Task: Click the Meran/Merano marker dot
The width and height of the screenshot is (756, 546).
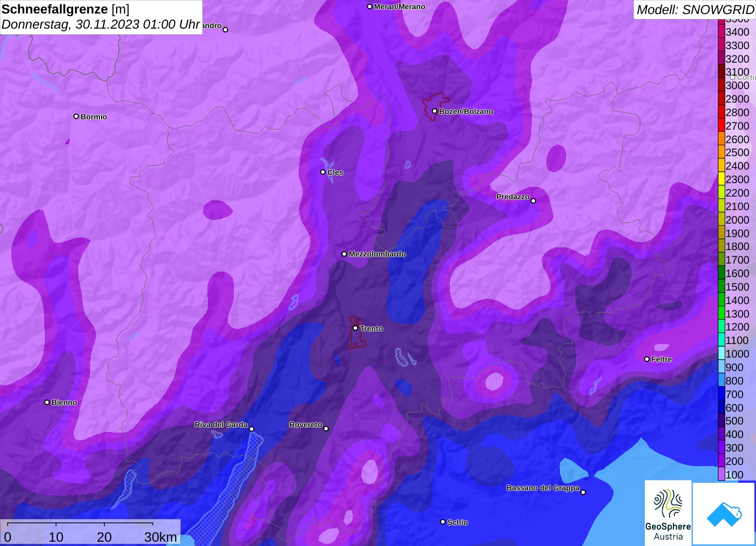Action: (370, 7)
